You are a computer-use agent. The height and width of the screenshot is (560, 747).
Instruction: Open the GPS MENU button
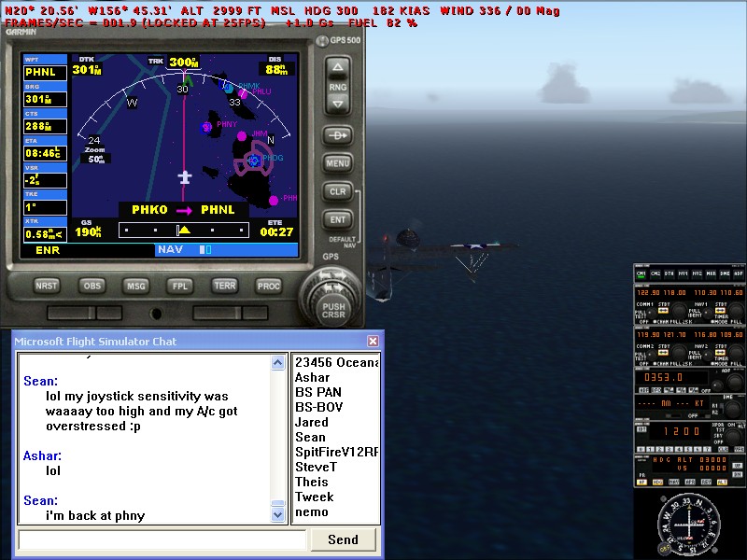pos(337,163)
